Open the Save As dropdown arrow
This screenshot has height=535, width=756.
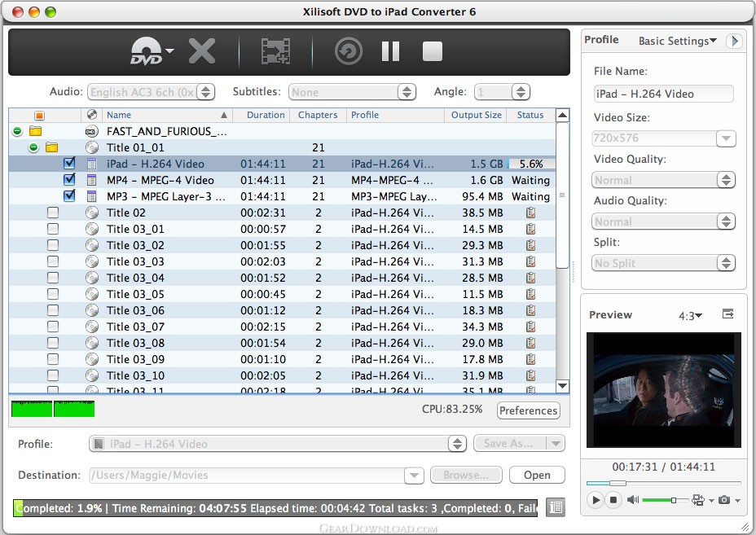[556, 443]
